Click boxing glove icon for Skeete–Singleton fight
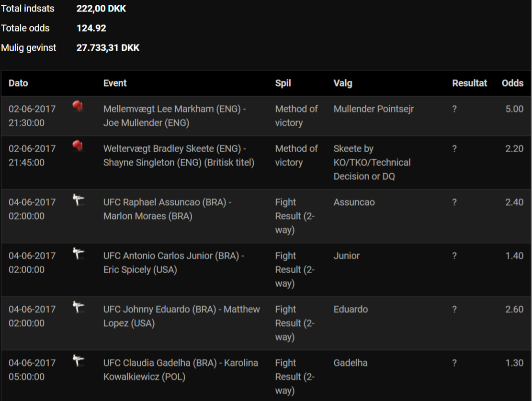 (78, 146)
